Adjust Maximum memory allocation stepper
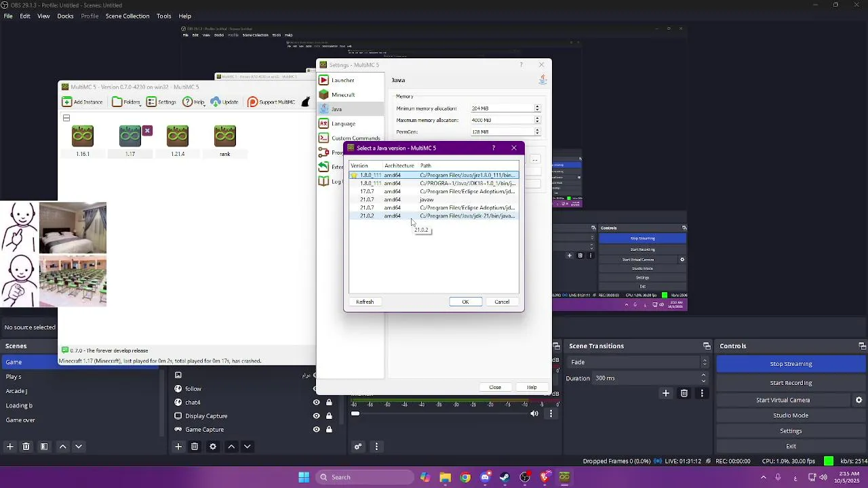Viewport: 868px width, 488px height. point(537,121)
